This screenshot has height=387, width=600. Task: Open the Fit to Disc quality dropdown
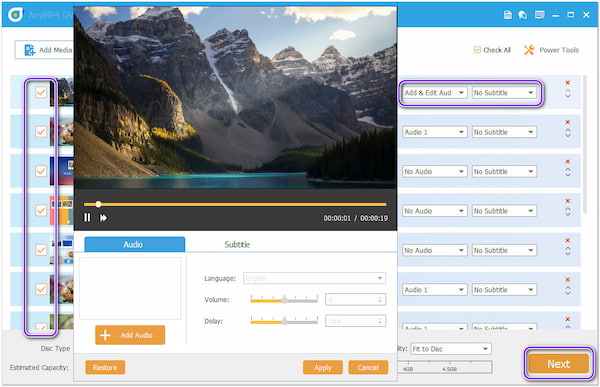click(x=451, y=349)
